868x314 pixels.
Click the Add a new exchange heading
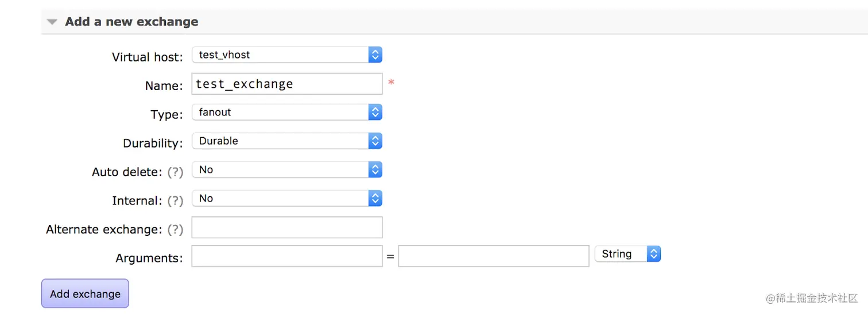click(x=131, y=22)
